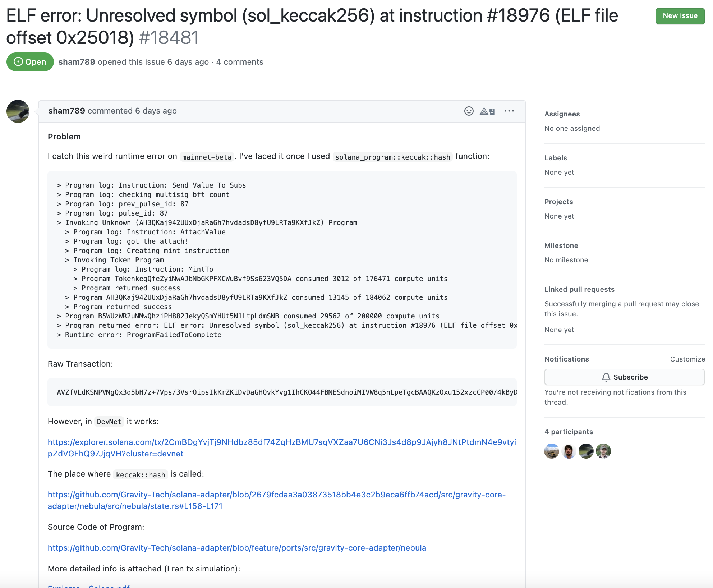Click the sham789 author name in comment header

[x=66, y=111]
